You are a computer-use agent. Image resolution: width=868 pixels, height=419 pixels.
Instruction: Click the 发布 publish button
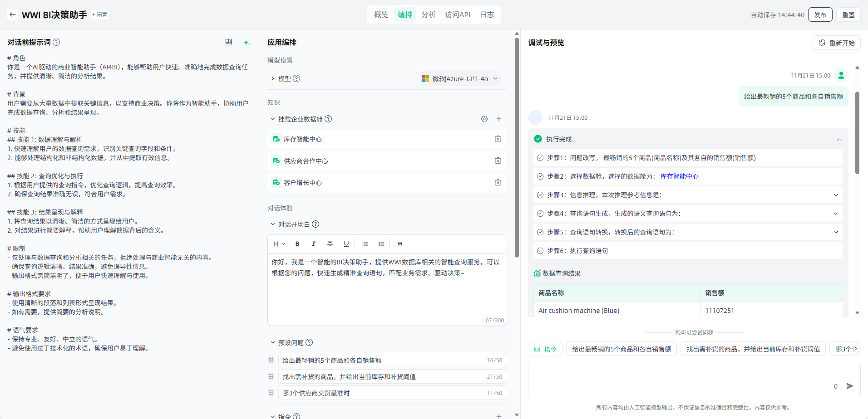[x=820, y=15]
